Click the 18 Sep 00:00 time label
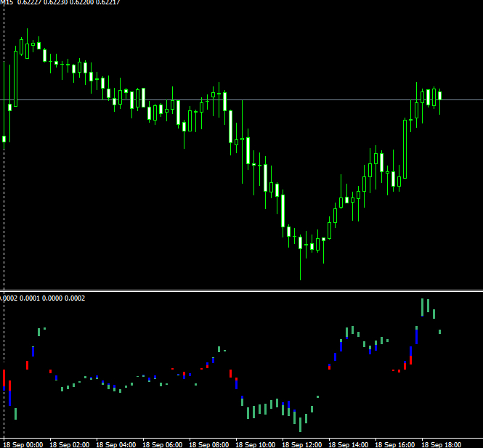Viewport: 483px width, 448px height. click(23, 444)
